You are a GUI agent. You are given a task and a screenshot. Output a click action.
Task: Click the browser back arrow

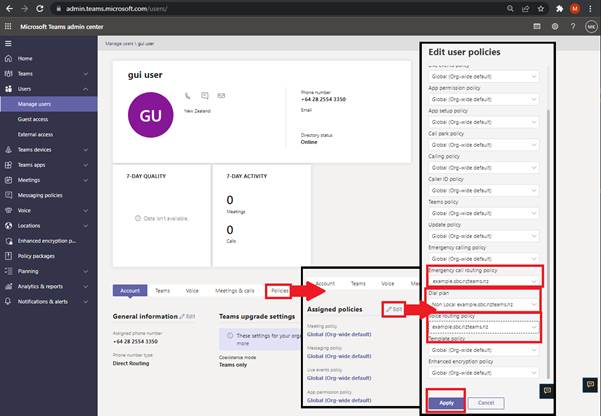pyautogui.click(x=8, y=7)
